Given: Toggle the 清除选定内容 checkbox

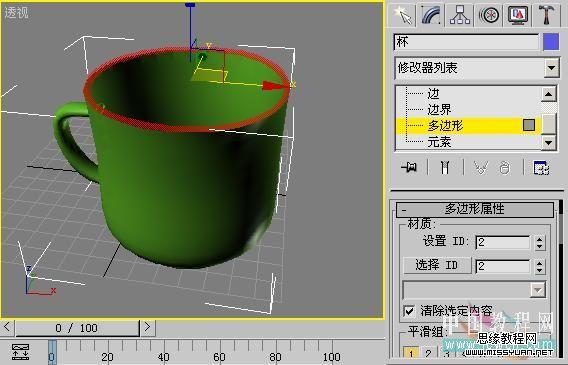Looking at the screenshot, I should tap(409, 311).
